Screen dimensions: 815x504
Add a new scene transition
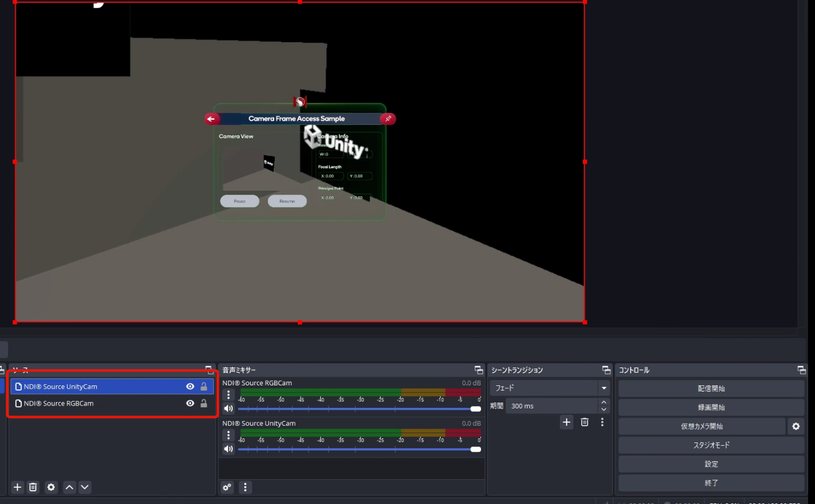tap(566, 422)
